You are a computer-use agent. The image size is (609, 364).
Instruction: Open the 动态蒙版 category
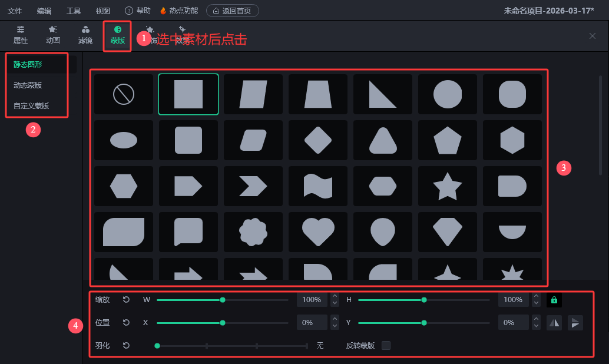point(28,85)
